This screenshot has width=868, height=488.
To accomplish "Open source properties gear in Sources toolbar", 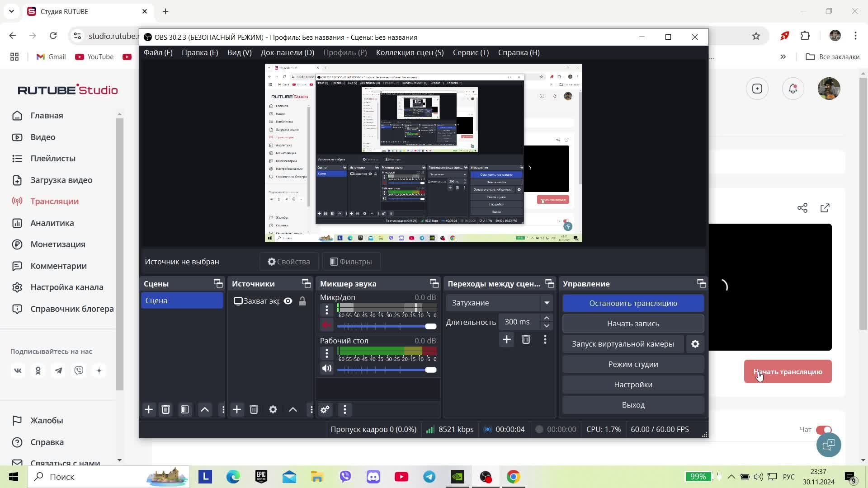I will coord(273,409).
